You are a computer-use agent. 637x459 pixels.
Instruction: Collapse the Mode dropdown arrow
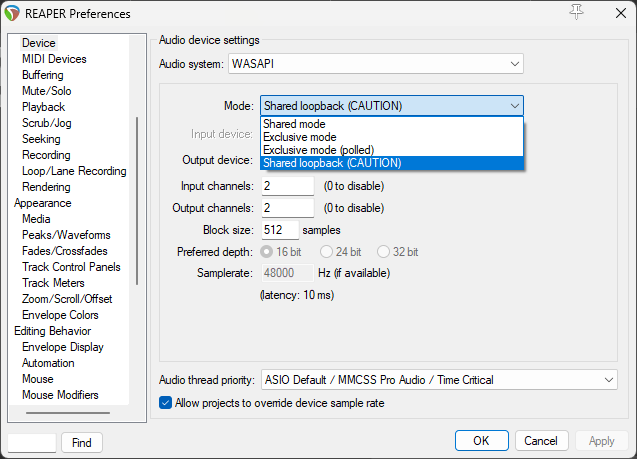tap(514, 105)
